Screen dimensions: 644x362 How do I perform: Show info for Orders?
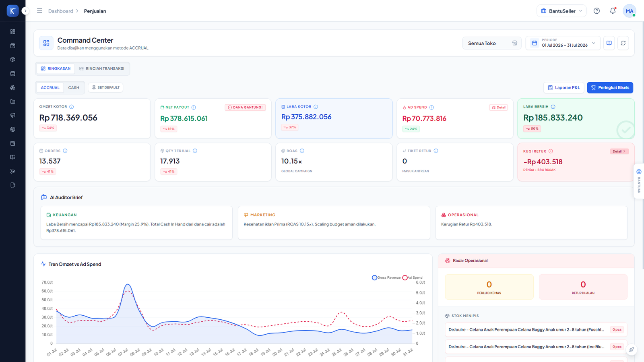coord(65,151)
